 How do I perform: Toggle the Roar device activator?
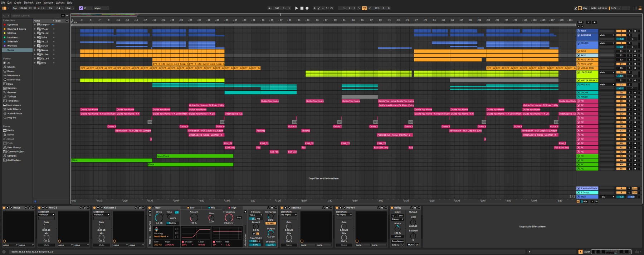[150, 207]
